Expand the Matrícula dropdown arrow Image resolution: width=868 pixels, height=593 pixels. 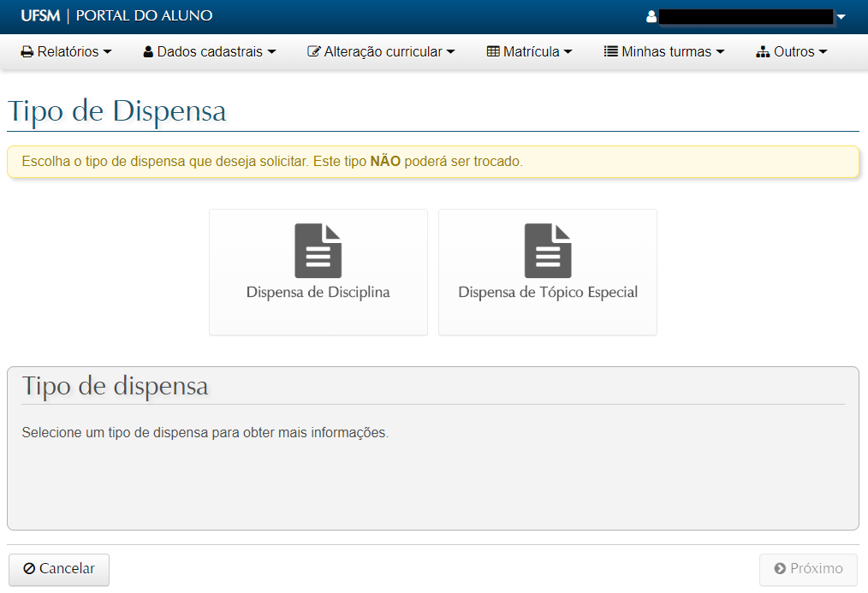(568, 52)
